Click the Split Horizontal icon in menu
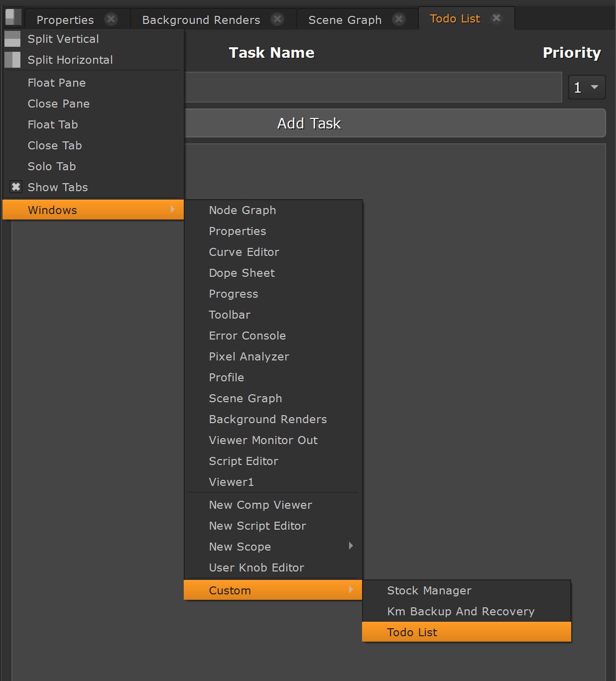This screenshot has height=681, width=616. (x=12, y=60)
